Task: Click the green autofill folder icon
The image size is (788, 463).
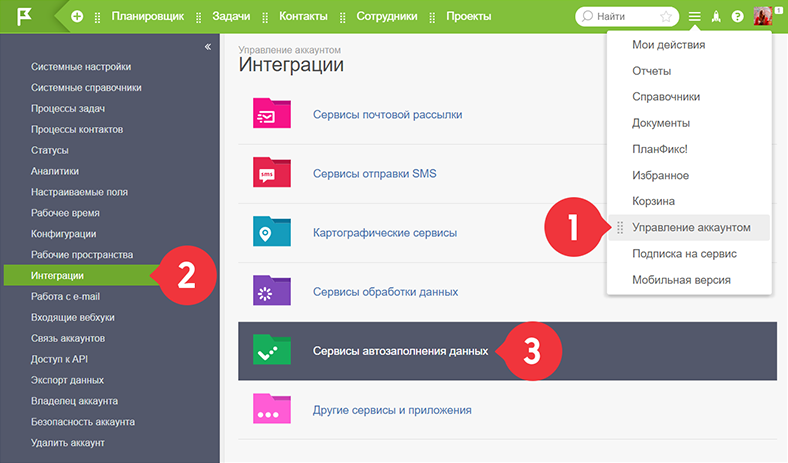Action: [272, 349]
